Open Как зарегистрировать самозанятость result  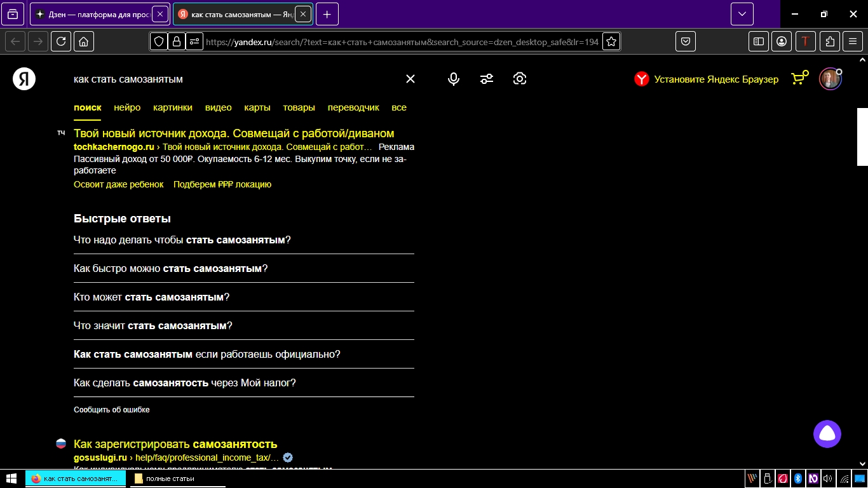[x=175, y=444]
